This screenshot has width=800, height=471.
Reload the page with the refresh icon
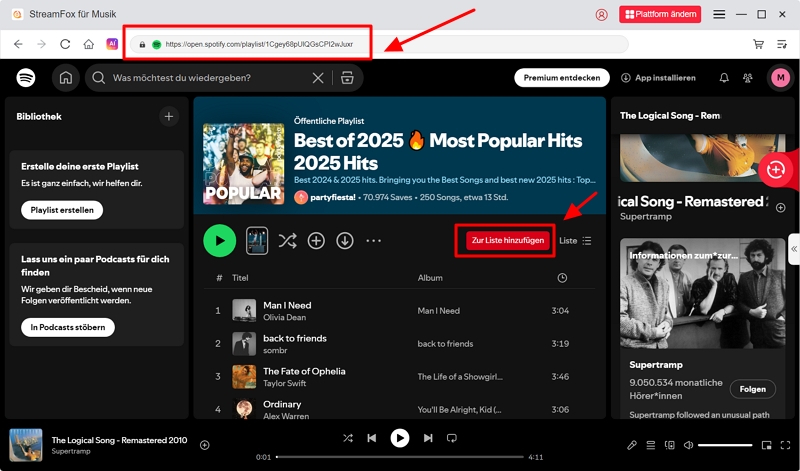tap(65, 44)
